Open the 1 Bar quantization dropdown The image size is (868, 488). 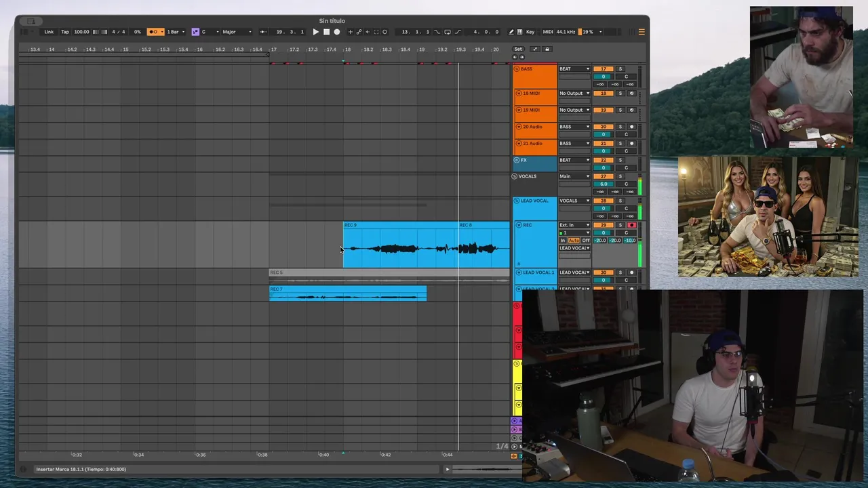coord(176,32)
